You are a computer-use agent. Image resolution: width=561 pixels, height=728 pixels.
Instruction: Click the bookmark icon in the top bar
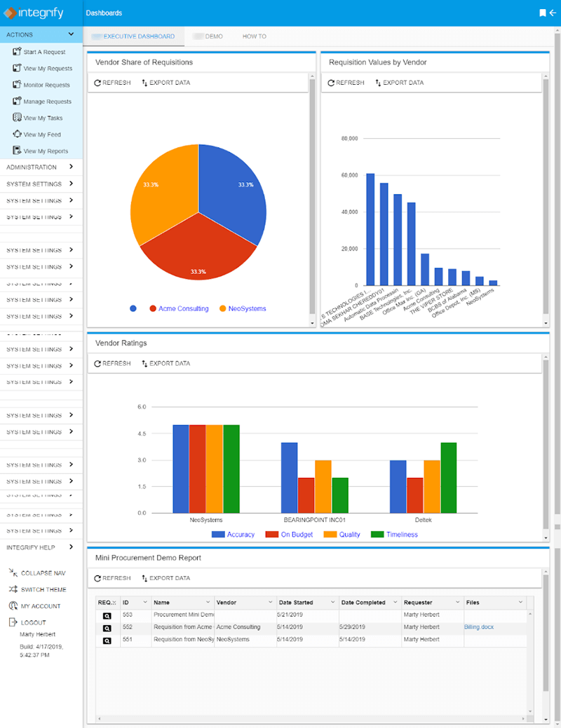pos(541,12)
